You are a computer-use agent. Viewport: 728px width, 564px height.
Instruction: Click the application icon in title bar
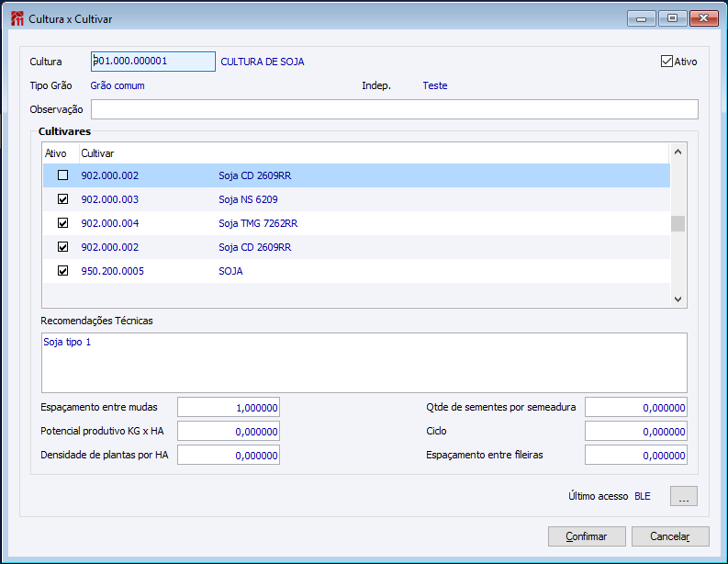[x=17, y=18]
